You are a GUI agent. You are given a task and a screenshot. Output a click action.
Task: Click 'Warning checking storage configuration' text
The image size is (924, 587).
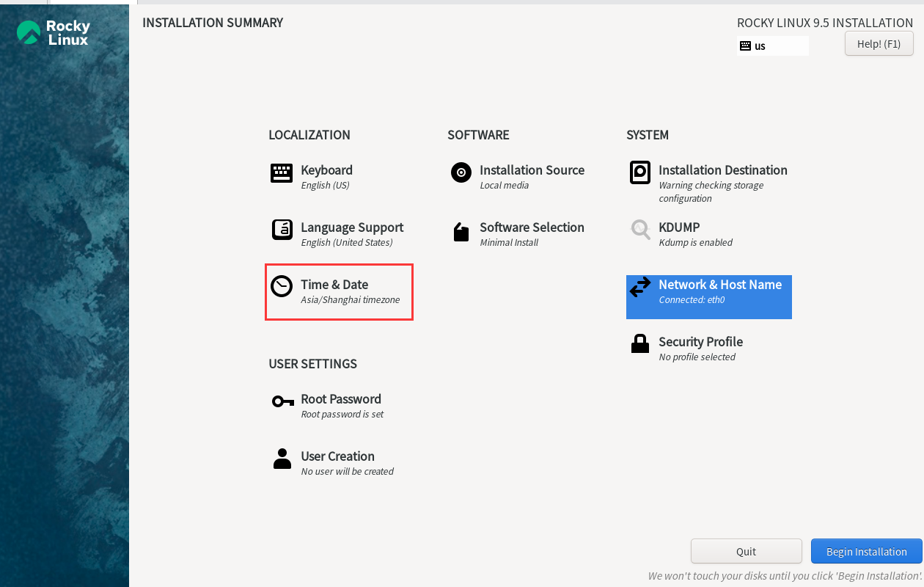click(711, 192)
